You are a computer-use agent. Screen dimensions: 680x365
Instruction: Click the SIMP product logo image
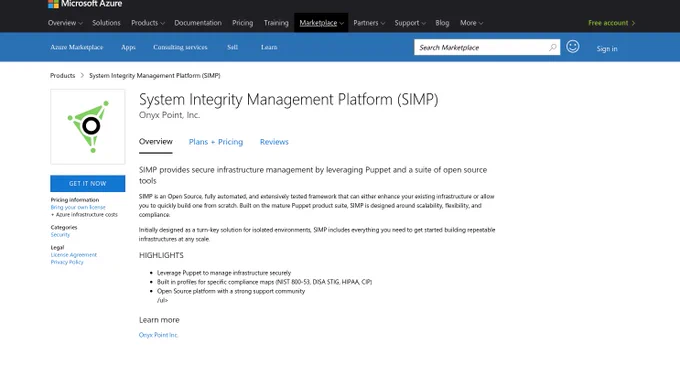coord(88,127)
